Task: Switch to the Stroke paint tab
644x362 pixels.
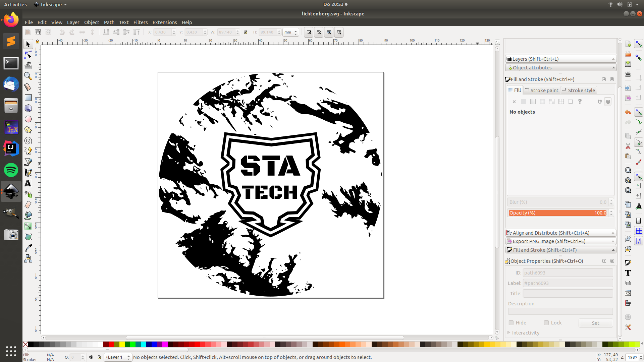Action: 541,90
